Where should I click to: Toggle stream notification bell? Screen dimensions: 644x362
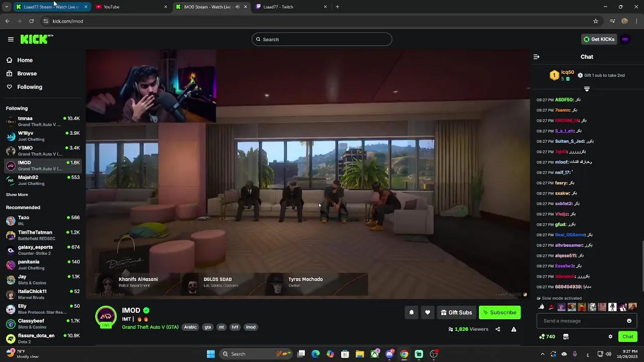point(412,312)
